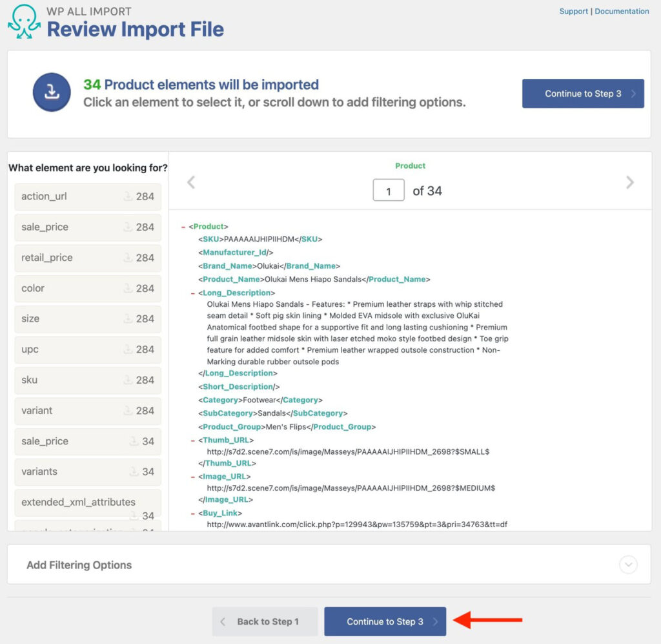Collapse the Long_Description XML node
This screenshot has width=661, height=644.
tap(192, 293)
